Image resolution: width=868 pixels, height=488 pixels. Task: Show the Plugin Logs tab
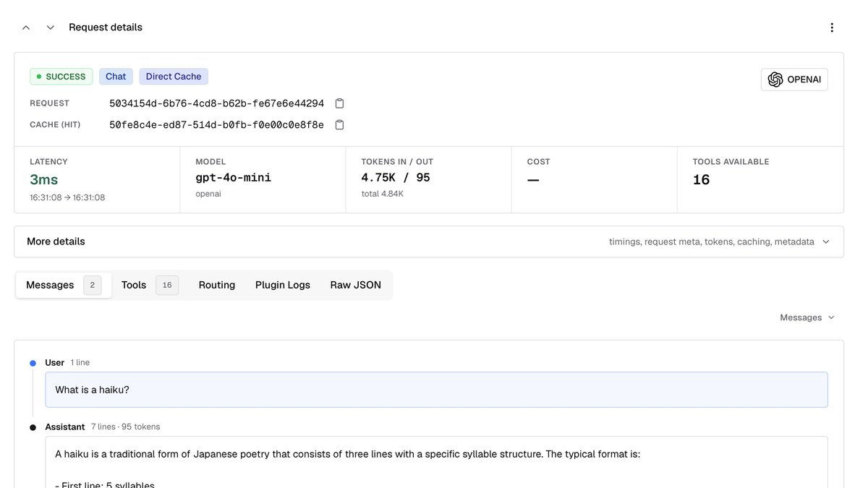tap(283, 285)
